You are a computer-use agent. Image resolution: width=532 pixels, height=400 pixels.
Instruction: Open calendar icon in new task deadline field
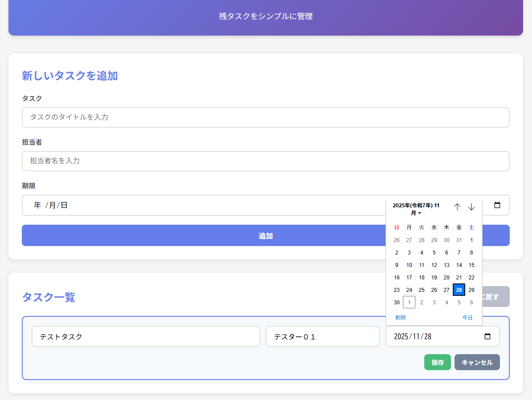(x=497, y=205)
